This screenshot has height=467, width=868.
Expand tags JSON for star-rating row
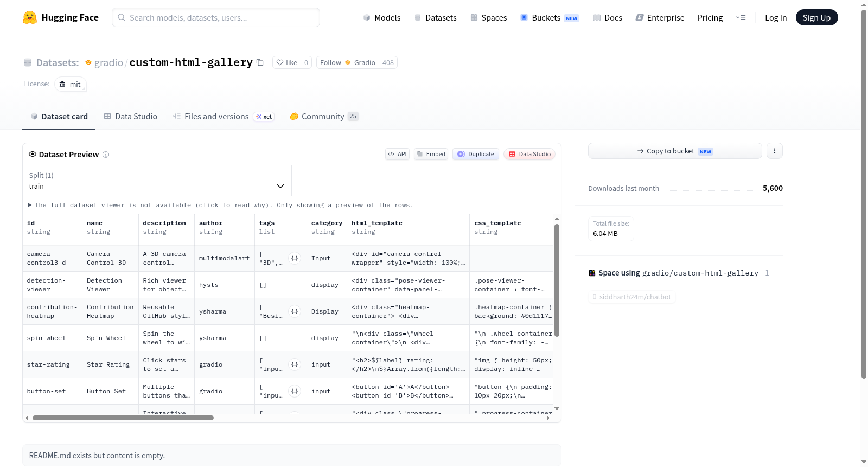coord(295,364)
